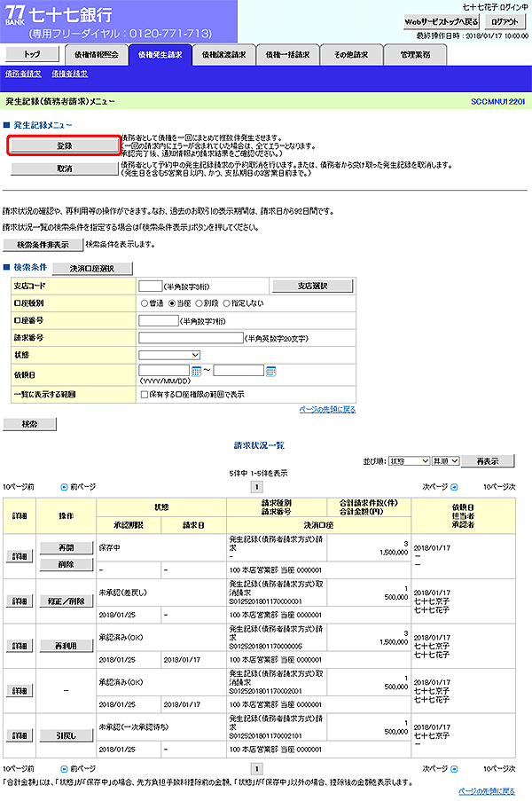Click the 決済口座選択 button
Screen dimensions: 532x801
92,268
